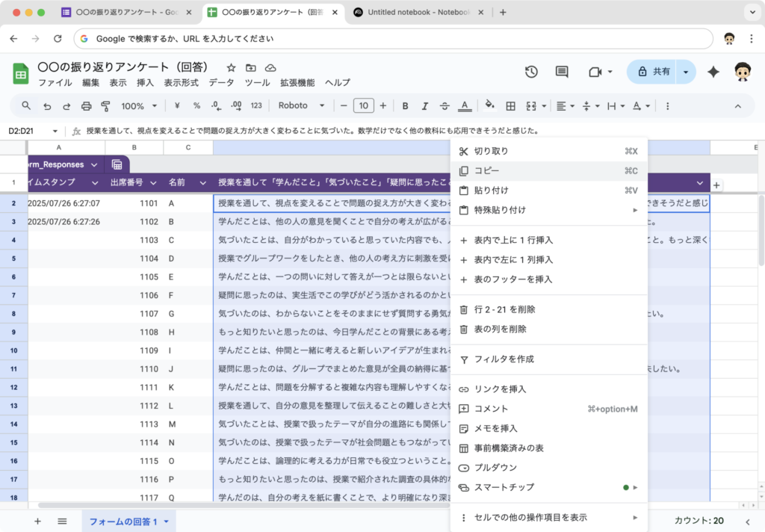This screenshot has width=765, height=532.
Task: Click the address bar
Action: [x=393, y=39]
